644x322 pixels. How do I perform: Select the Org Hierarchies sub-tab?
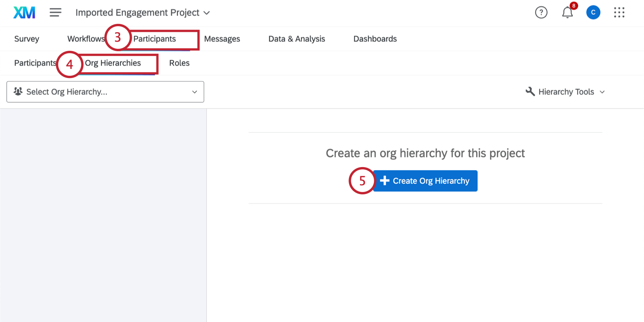point(113,63)
